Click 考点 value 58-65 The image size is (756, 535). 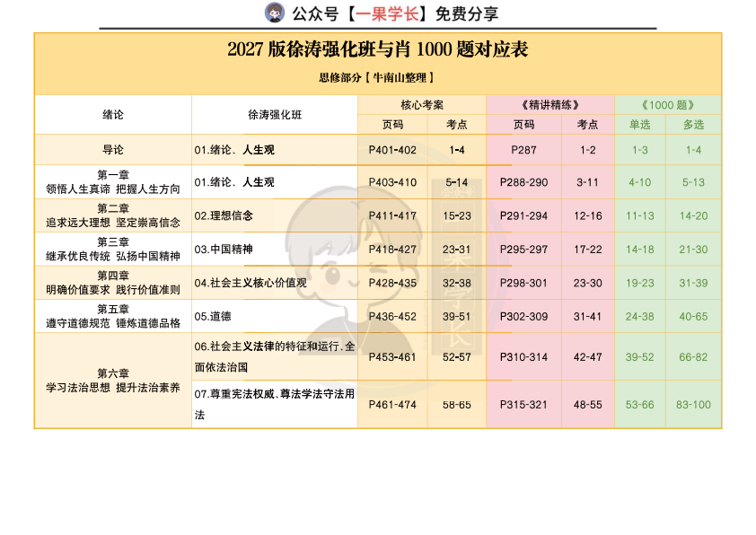[457, 405]
